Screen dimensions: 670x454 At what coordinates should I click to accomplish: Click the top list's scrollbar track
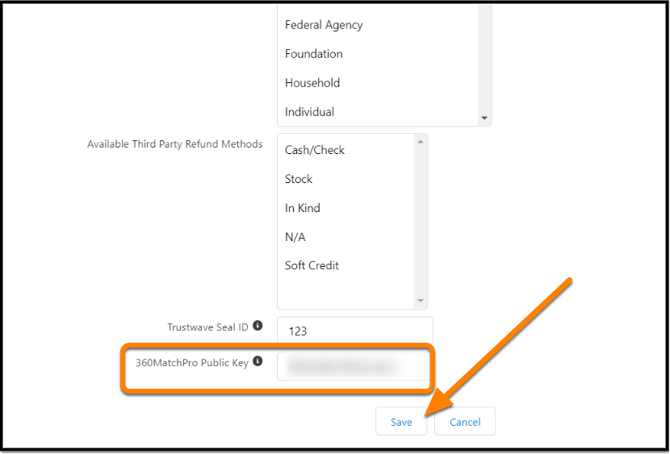click(485, 60)
